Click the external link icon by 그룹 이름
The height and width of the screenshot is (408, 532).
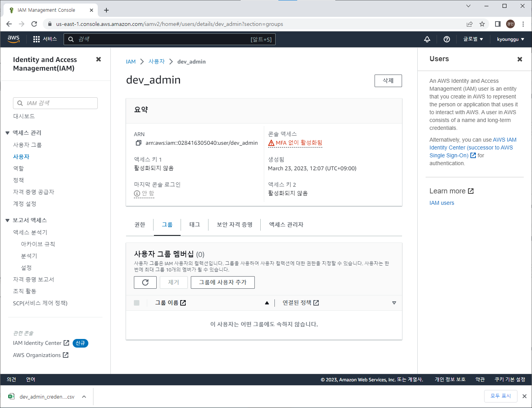(183, 303)
